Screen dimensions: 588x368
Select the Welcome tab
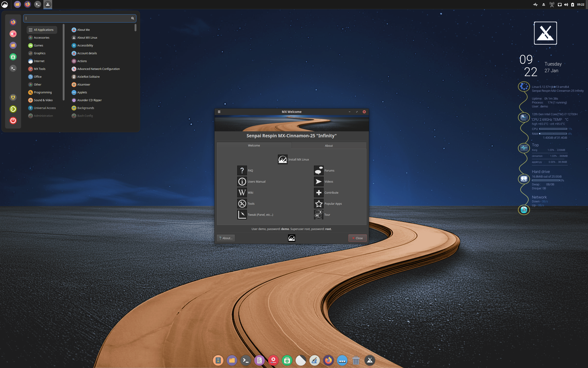254,145
